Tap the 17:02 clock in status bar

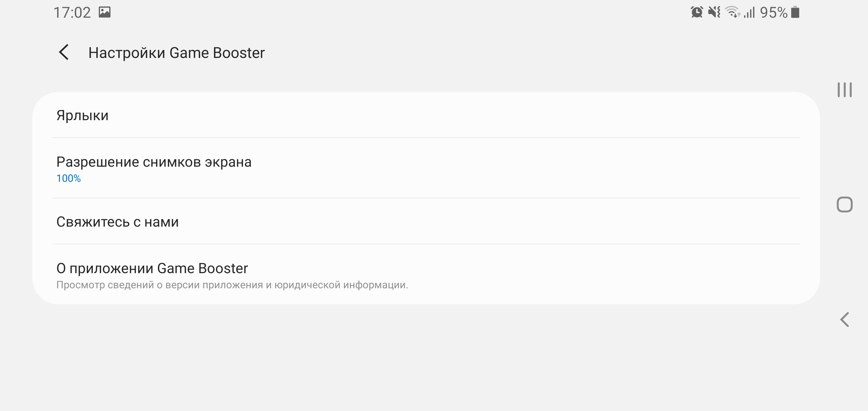[x=72, y=13]
